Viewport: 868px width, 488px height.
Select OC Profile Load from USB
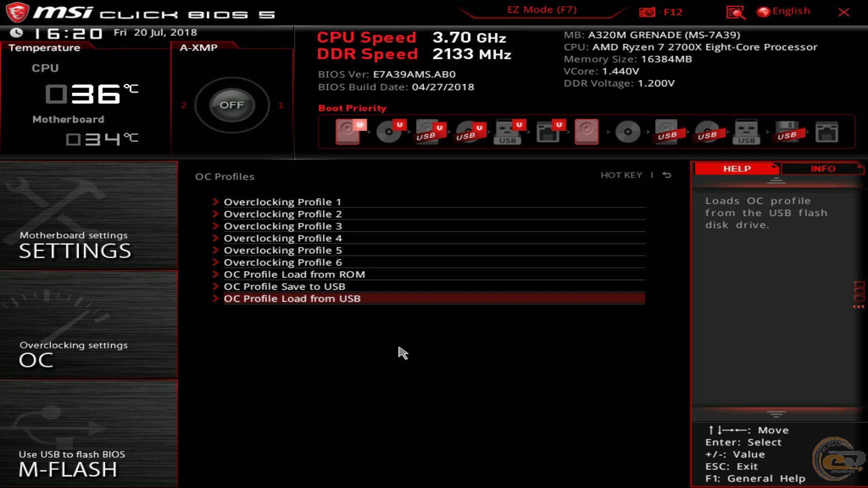[292, 299]
